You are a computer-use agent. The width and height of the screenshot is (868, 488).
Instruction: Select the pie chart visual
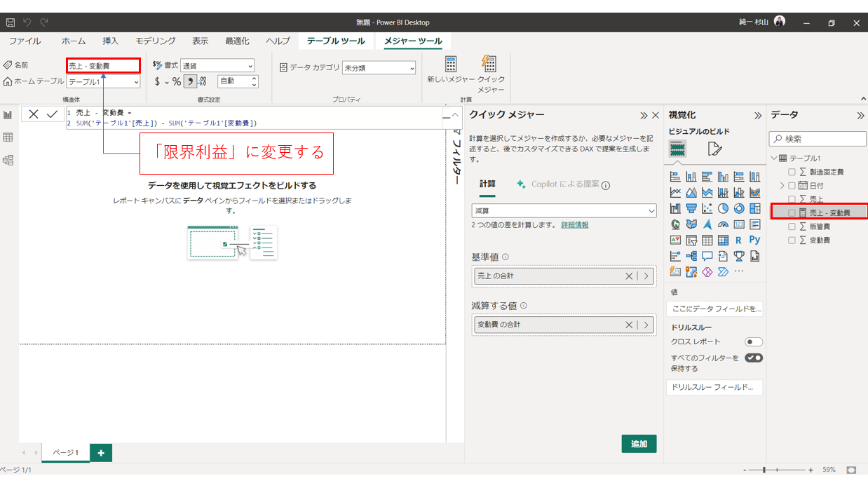[x=724, y=208]
